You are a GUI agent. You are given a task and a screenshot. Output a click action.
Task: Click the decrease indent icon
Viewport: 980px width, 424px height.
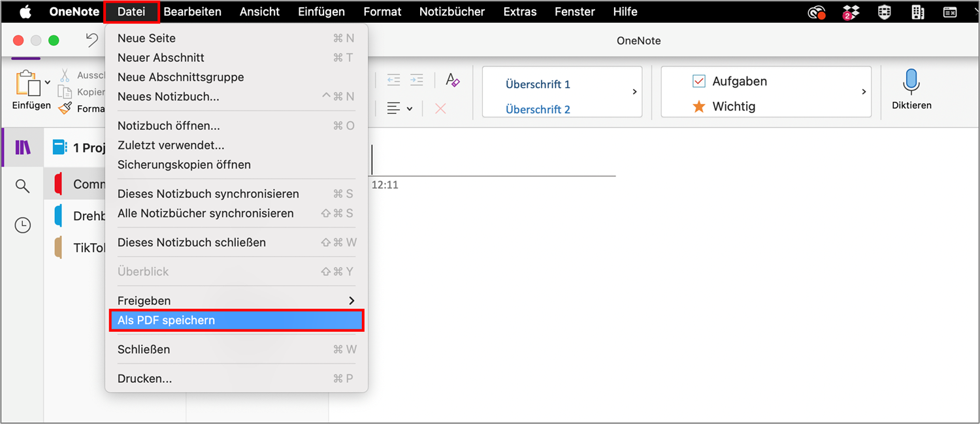point(393,80)
